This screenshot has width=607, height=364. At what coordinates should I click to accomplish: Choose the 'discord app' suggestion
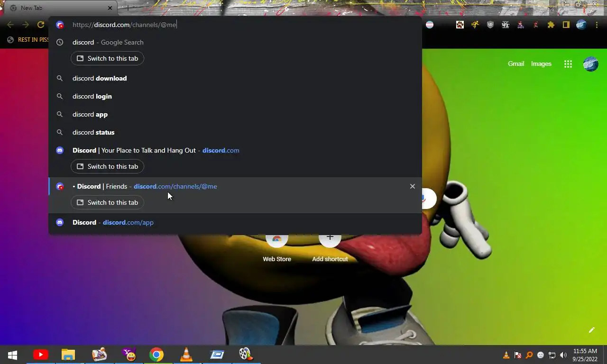pyautogui.click(x=235, y=114)
